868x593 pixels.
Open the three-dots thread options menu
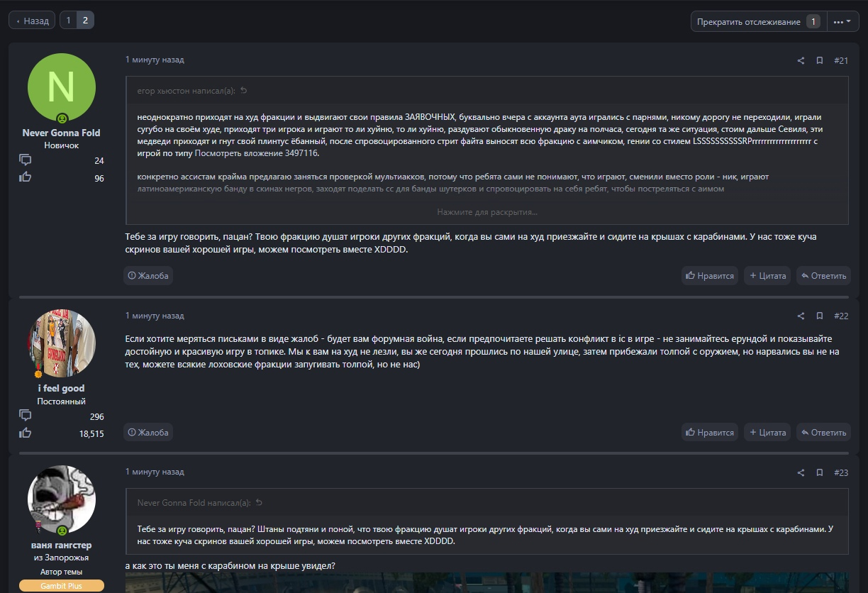tap(842, 21)
